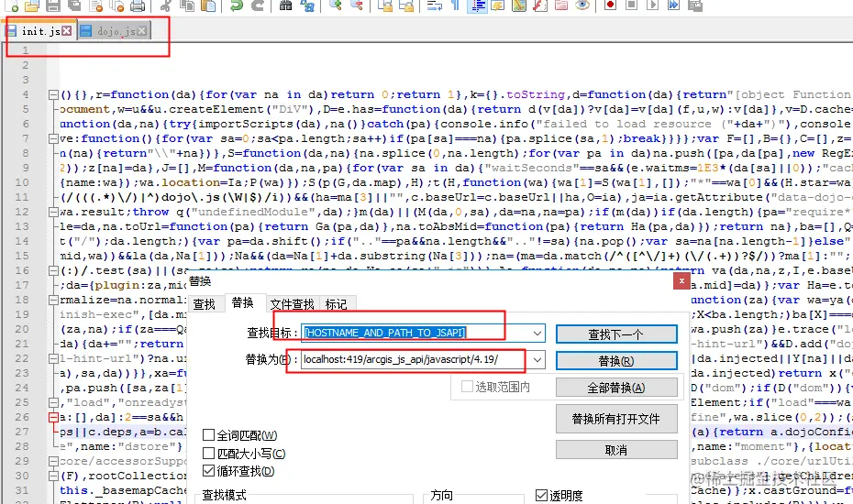Open the 文件查找 dialog tab
Screen dimensions: 853x504
coord(293,304)
